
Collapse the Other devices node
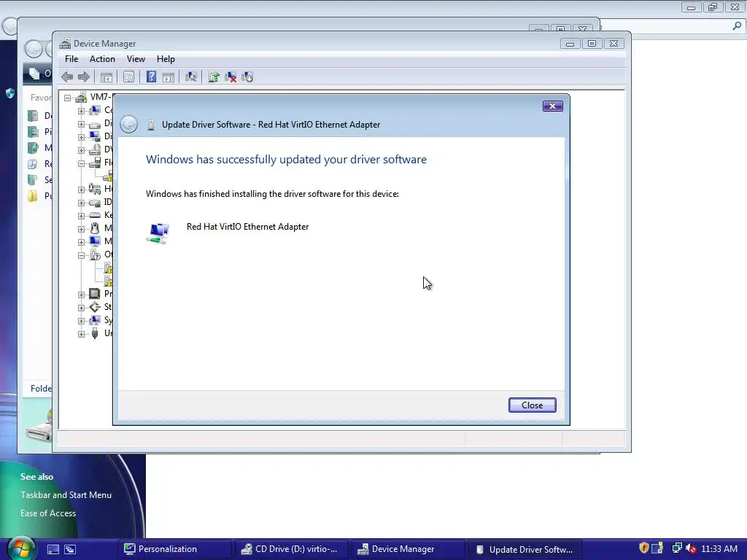81,255
